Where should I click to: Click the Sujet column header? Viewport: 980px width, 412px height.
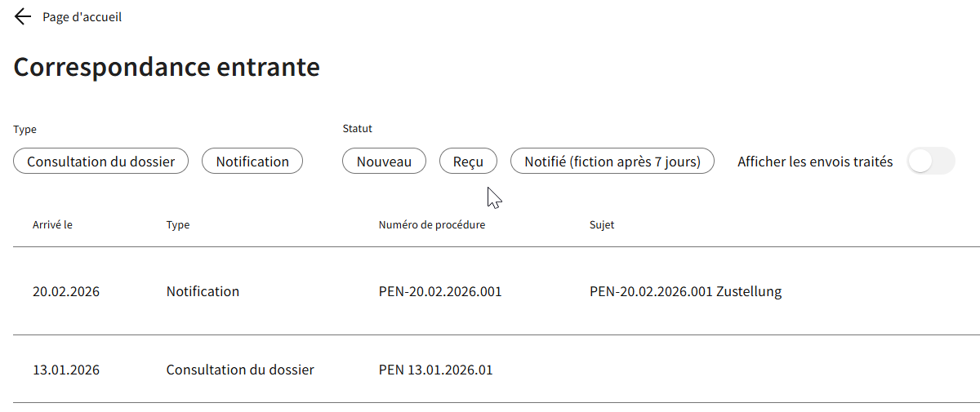tap(602, 225)
